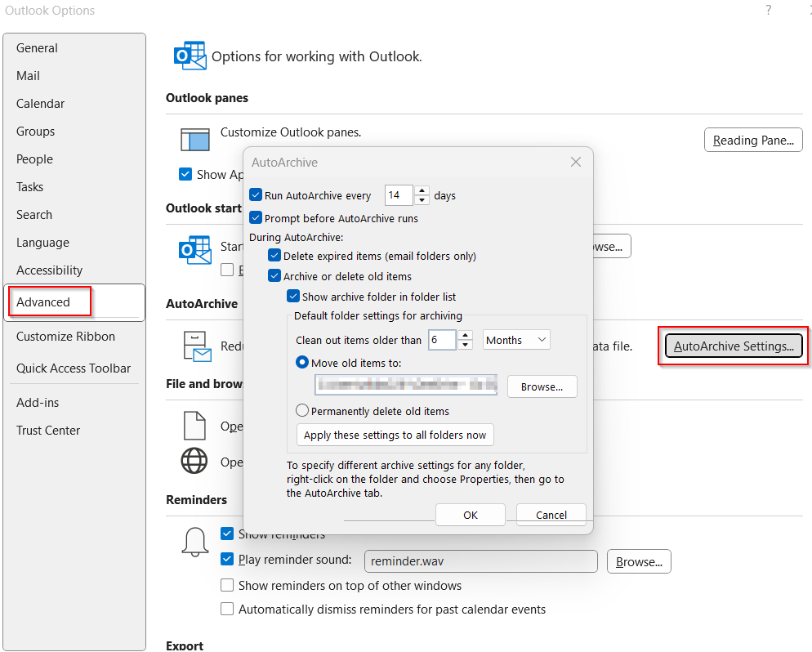This screenshot has width=812, height=652.
Task: Click the archive file path field
Action: pyautogui.click(x=406, y=384)
